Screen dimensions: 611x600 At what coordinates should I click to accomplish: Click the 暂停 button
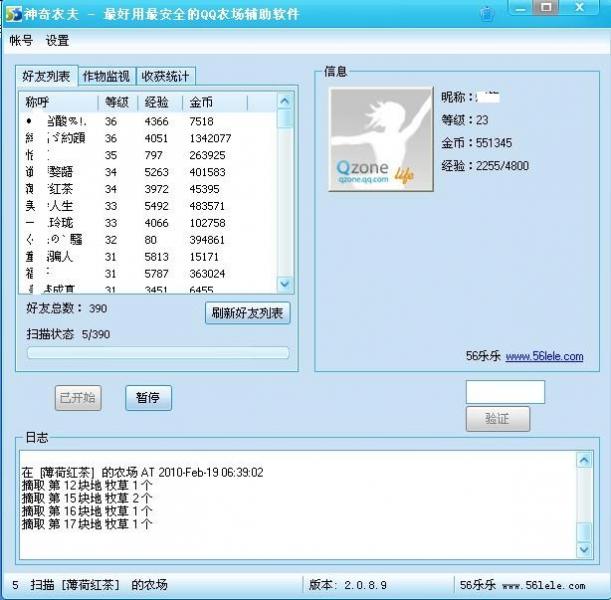[148, 398]
